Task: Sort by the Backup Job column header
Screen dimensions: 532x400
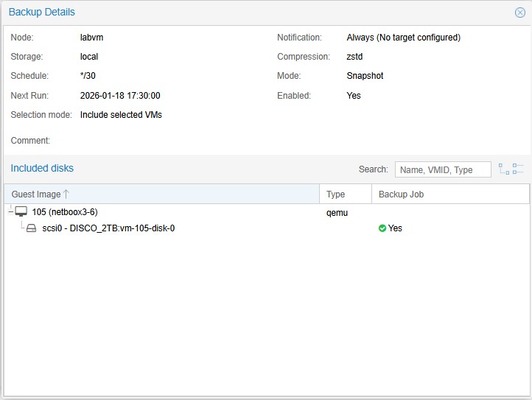Action: point(401,194)
